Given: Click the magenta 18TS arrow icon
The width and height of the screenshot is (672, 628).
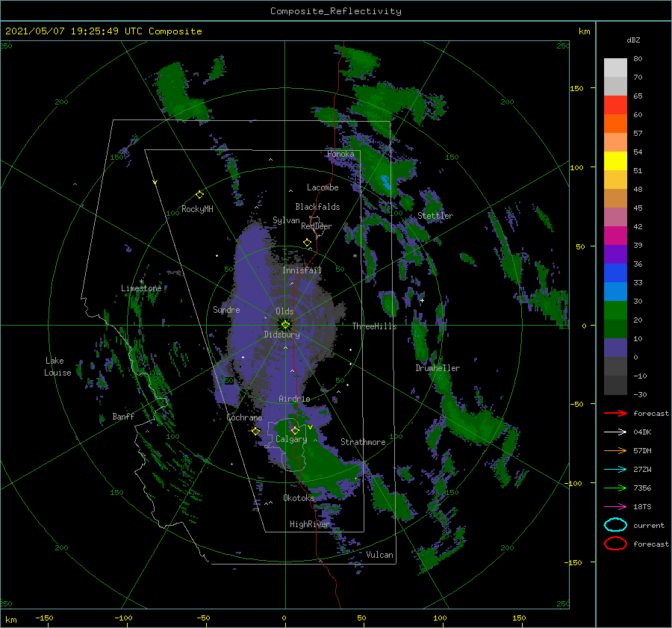Looking at the screenshot, I should [x=615, y=507].
